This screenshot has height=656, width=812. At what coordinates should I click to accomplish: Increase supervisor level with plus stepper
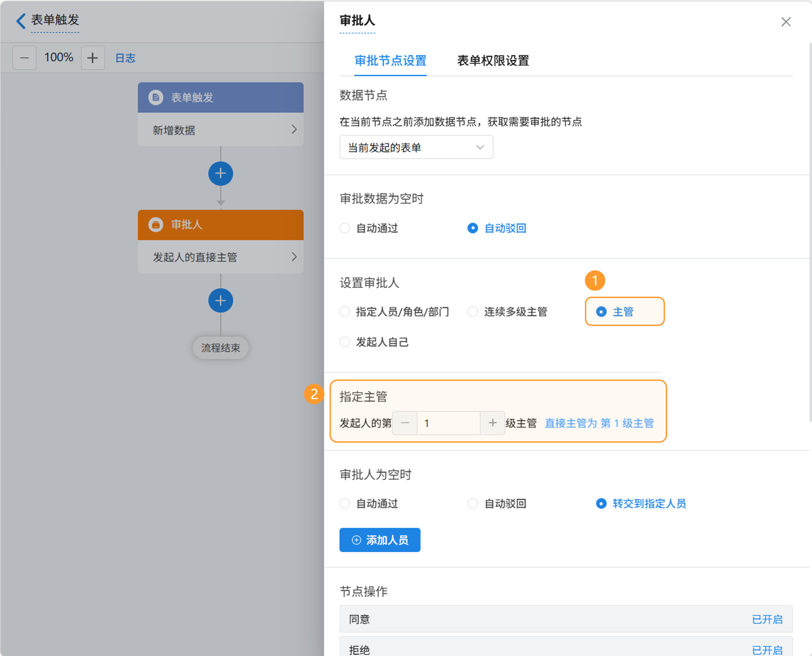(492, 423)
